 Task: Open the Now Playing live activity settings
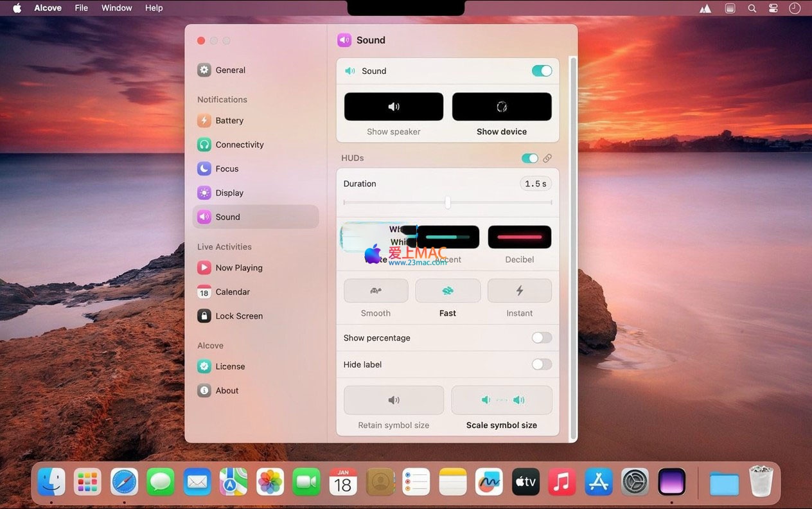click(238, 268)
